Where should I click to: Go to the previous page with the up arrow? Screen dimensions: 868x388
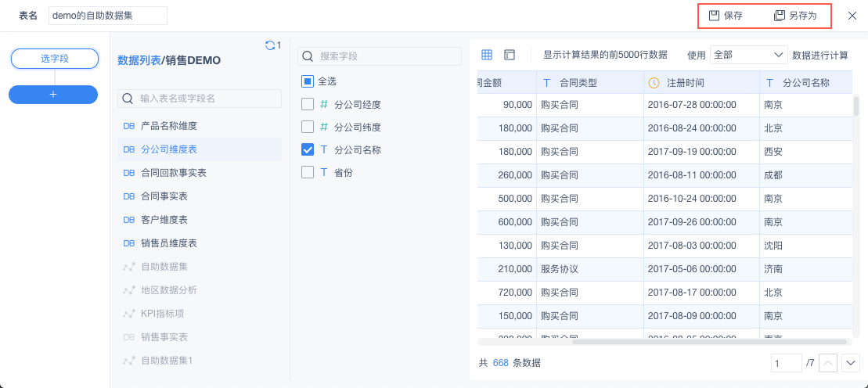click(x=828, y=363)
